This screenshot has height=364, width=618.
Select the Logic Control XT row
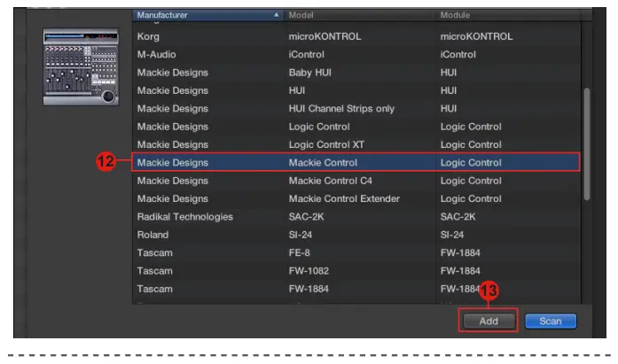point(356,144)
